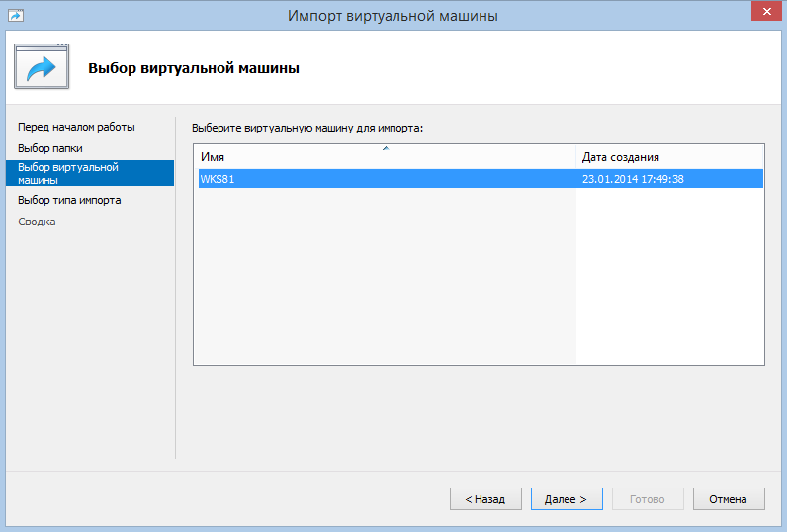Click the creation date 23.01.2014 17:49:38 cell
The image size is (787, 532).
click(634, 179)
